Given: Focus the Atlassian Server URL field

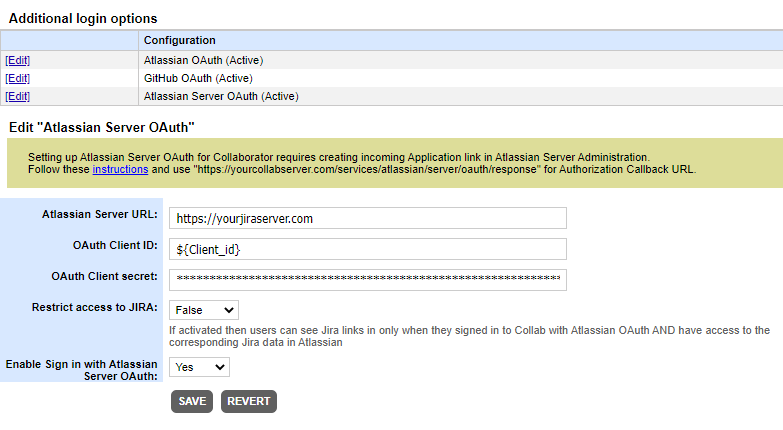Looking at the screenshot, I should 367,218.
